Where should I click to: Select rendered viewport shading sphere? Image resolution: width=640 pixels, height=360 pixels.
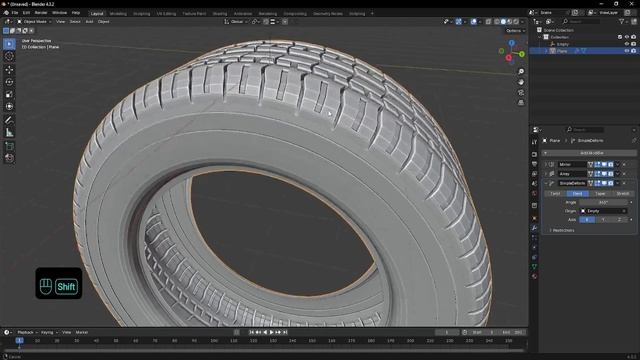[x=516, y=22]
